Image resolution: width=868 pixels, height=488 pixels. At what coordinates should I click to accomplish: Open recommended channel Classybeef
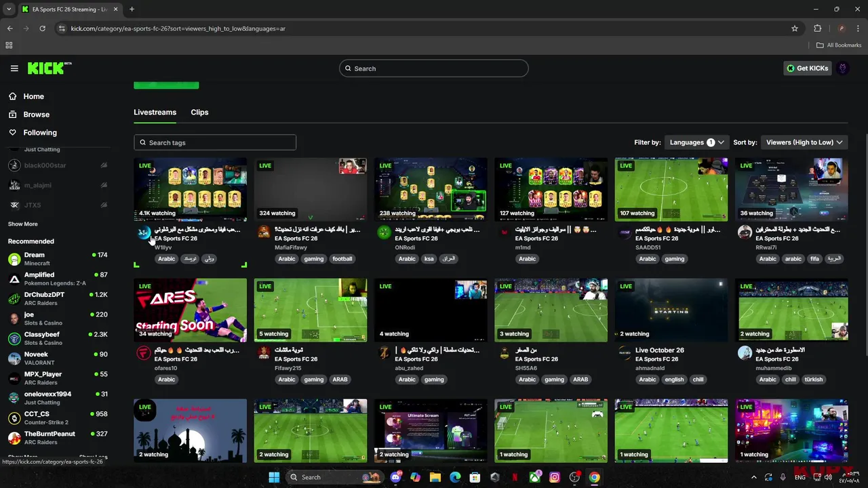58,338
